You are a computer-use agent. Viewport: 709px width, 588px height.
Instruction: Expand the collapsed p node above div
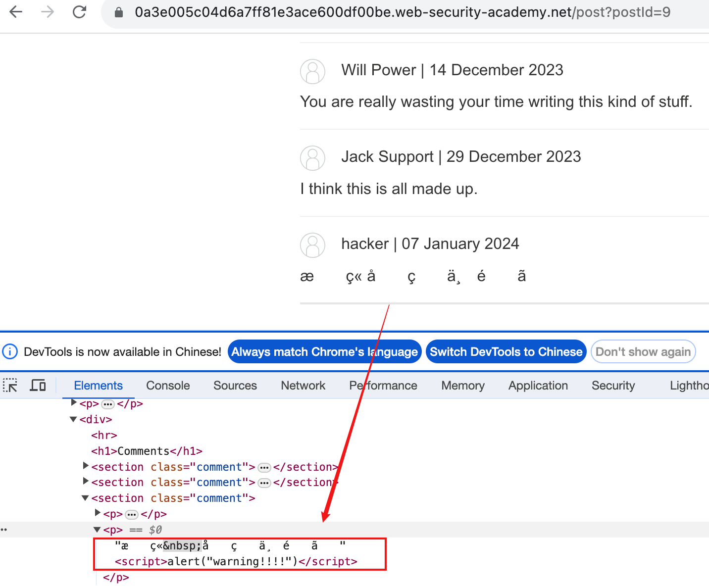click(74, 402)
